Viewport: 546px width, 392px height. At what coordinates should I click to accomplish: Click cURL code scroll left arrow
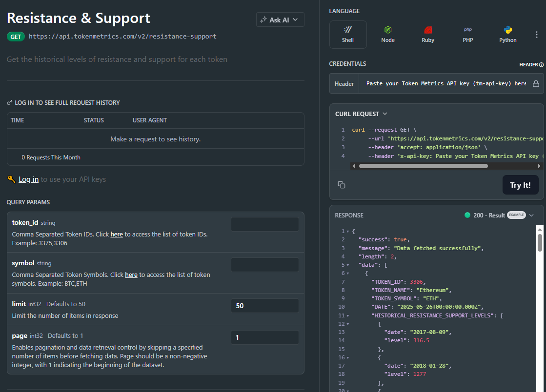tap(354, 166)
